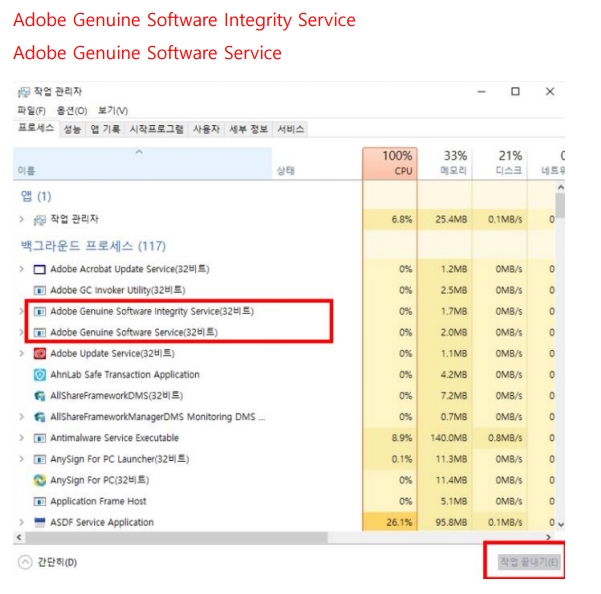Click the horizontal scrollbar thumb
This screenshot has width=601, height=594.
[177, 537]
